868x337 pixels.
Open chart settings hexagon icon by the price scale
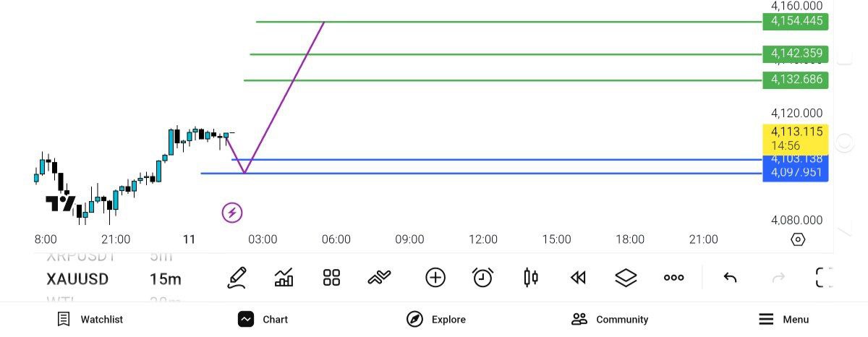(798, 239)
